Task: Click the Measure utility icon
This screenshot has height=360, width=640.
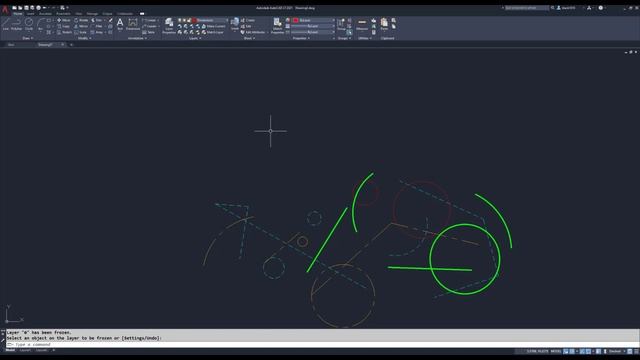Action: (x=362, y=24)
